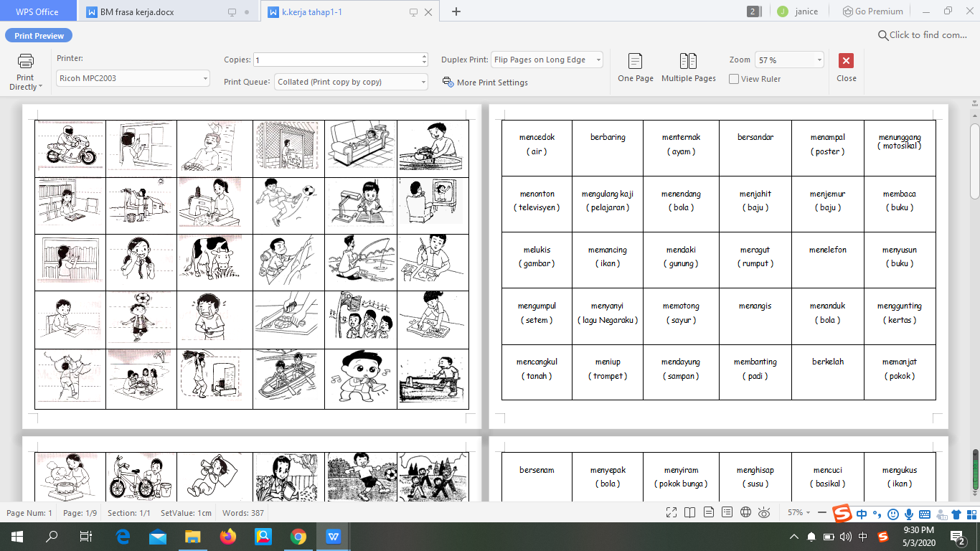Enable full screen view in status bar
This screenshot has width=980, height=551.
(672, 512)
